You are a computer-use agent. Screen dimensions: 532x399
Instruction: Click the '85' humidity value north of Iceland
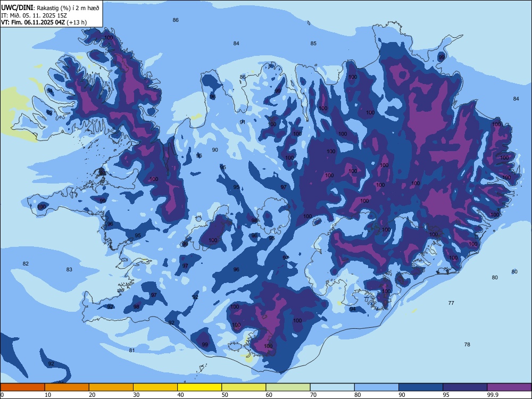point(313,44)
